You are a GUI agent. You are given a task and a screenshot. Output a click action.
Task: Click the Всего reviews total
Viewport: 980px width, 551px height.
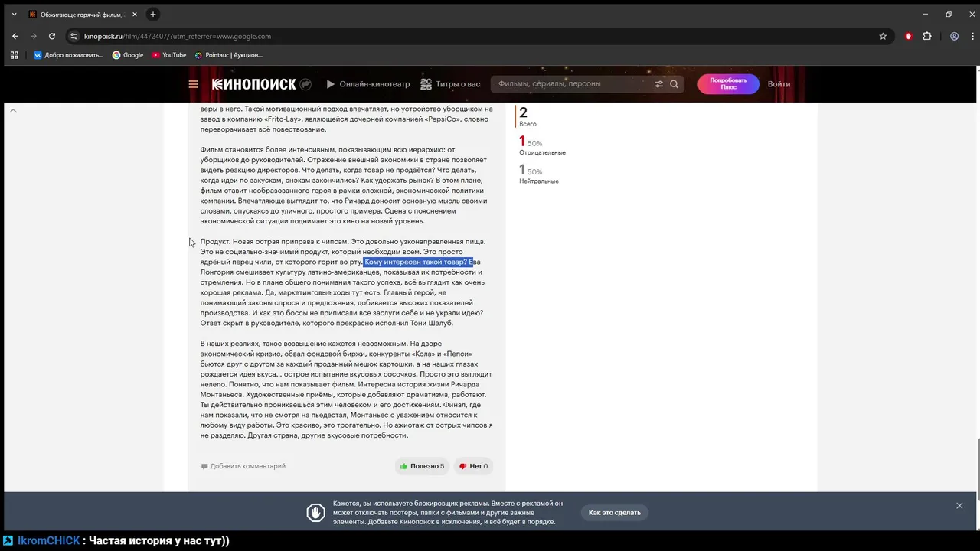528,116
